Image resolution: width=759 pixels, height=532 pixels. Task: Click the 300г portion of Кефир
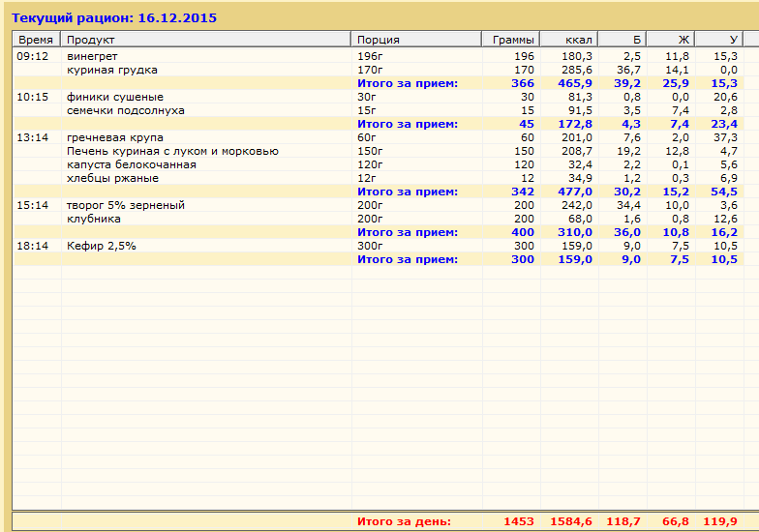tap(370, 246)
